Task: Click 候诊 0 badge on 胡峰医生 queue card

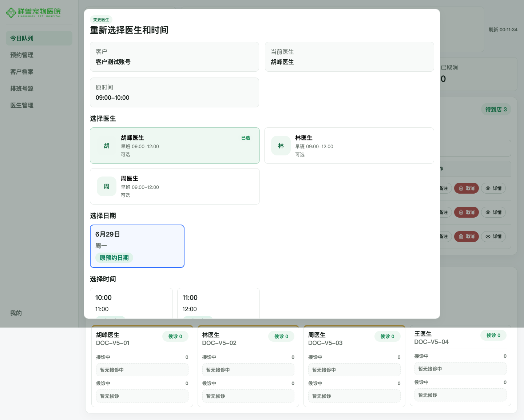Action: click(x=175, y=336)
